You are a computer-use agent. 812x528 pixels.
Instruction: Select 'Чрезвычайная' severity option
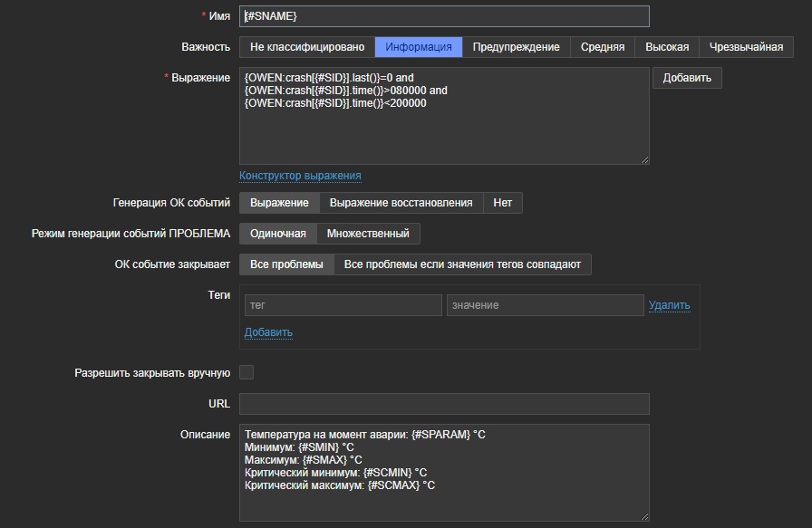click(746, 47)
